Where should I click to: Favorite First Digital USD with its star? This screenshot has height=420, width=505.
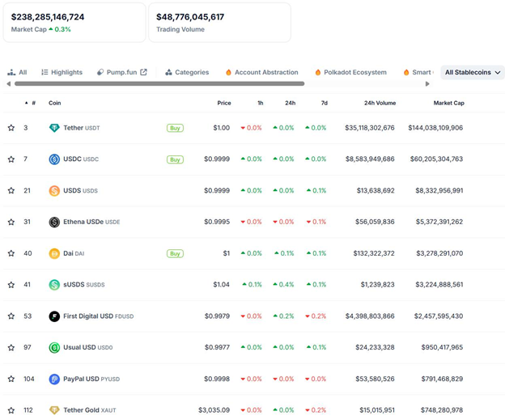pos(11,316)
